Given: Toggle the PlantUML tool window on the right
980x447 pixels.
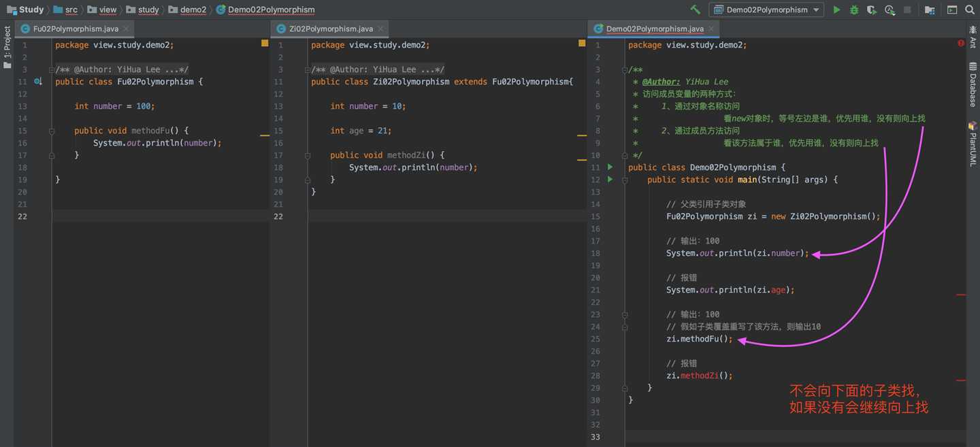Looking at the screenshot, I should pos(973,144).
